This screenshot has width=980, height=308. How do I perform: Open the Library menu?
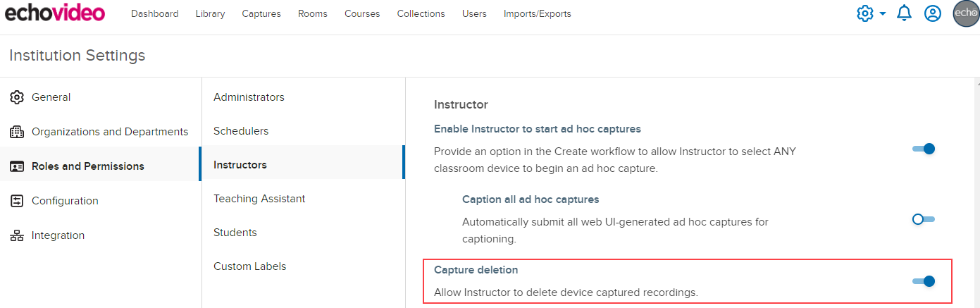pyautogui.click(x=210, y=14)
